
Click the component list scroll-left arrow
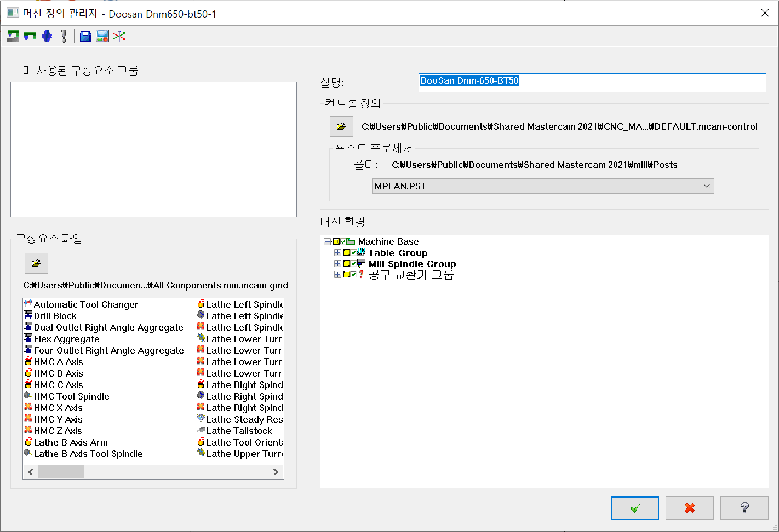point(31,472)
